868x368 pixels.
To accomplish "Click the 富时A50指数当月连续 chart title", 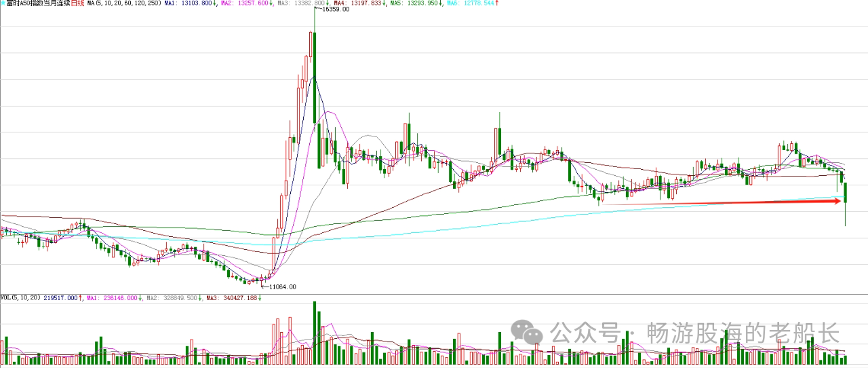I will click(37, 3).
